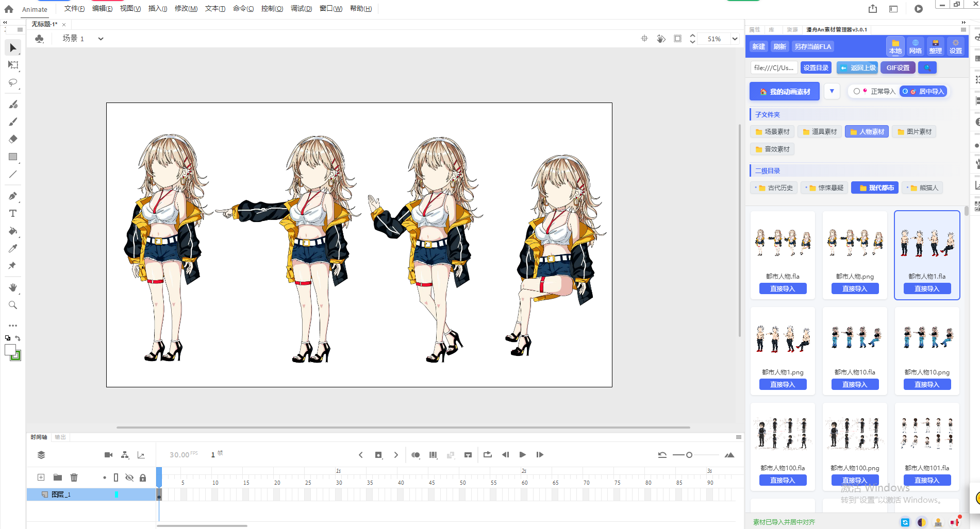Image resolution: width=980 pixels, height=529 pixels.
Task: Select the Line tool
Action: tap(13, 174)
